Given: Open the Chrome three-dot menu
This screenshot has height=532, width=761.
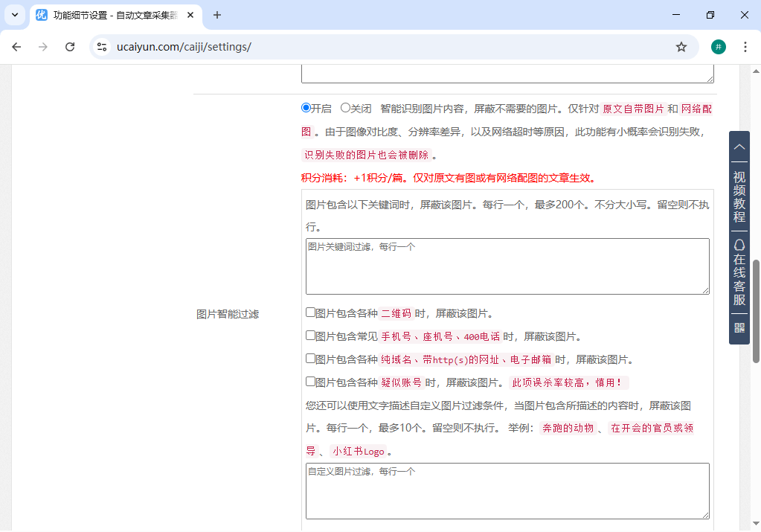Looking at the screenshot, I should tap(745, 46).
